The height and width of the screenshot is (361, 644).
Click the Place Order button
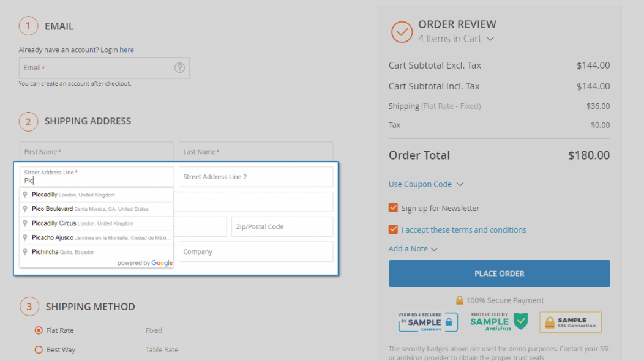point(499,274)
